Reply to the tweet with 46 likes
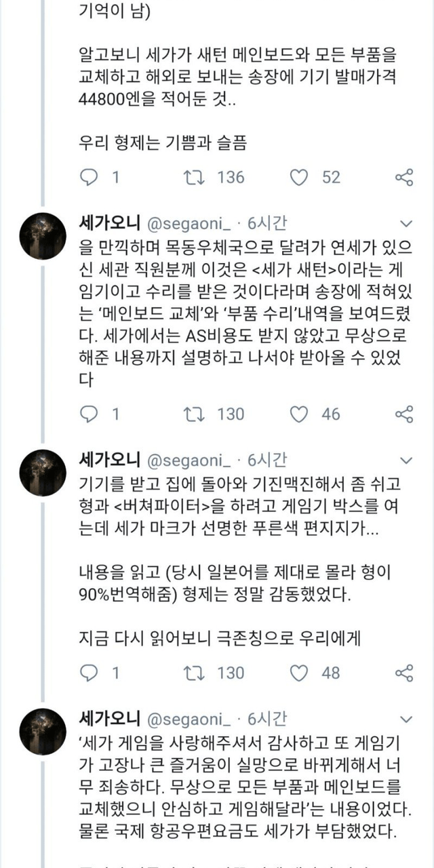434x868 pixels. (x=89, y=414)
